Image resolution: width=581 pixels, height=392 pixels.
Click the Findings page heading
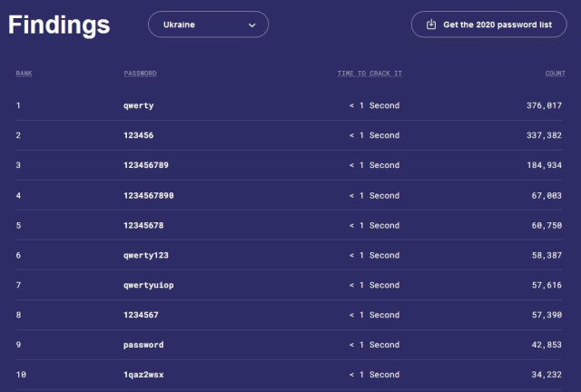tap(59, 24)
